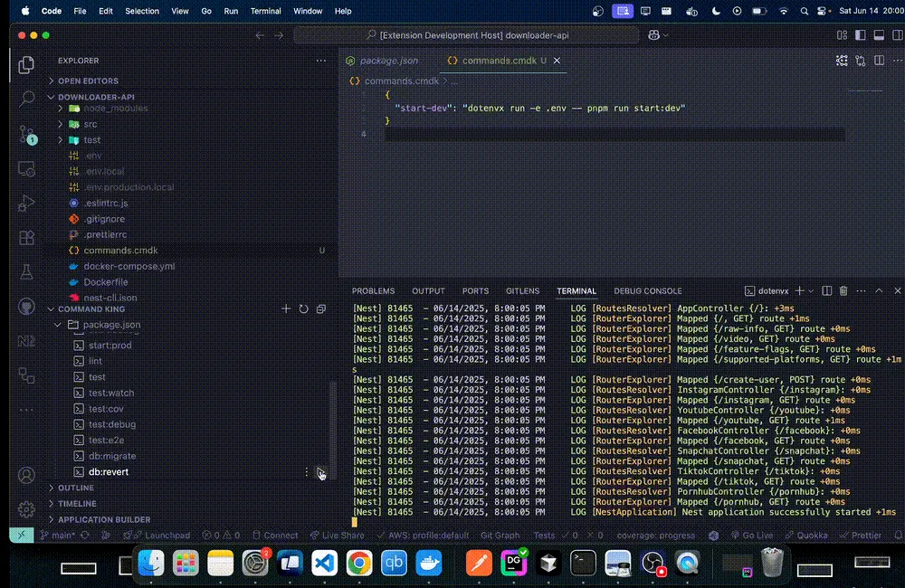Collapse all in Command King panel
905x588 pixels.
[x=321, y=308]
